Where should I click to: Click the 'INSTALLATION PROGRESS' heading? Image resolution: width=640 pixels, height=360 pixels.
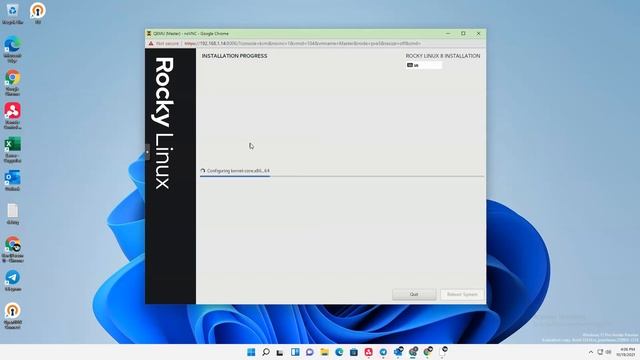click(x=234, y=56)
